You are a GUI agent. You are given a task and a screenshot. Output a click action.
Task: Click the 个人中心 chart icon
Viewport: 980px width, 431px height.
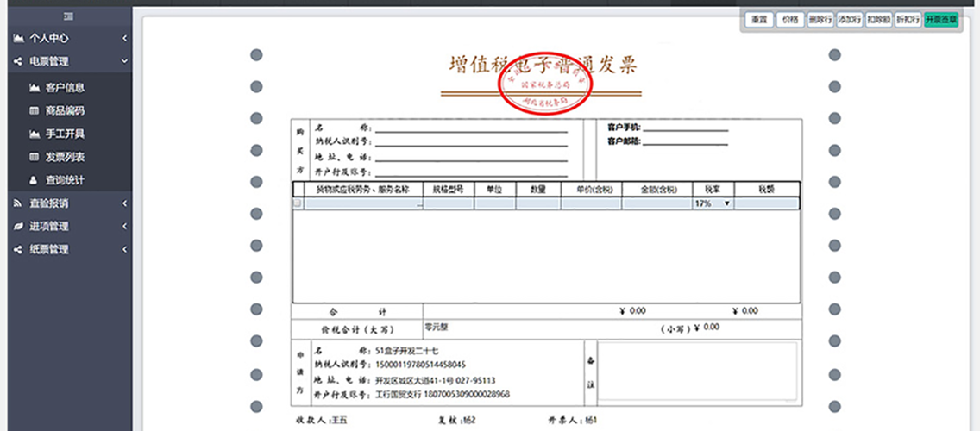click(x=19, y=38)
